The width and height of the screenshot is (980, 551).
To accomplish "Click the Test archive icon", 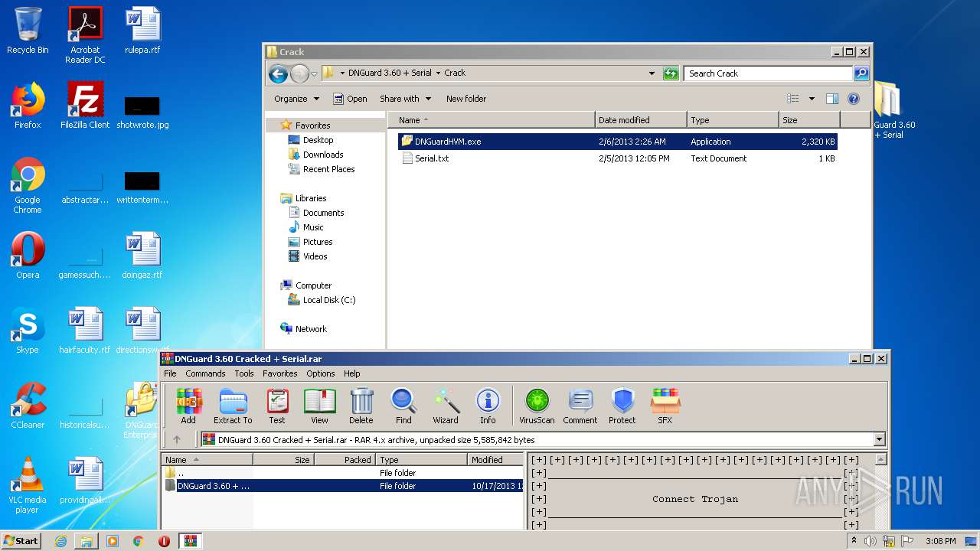I will [277, 406].
